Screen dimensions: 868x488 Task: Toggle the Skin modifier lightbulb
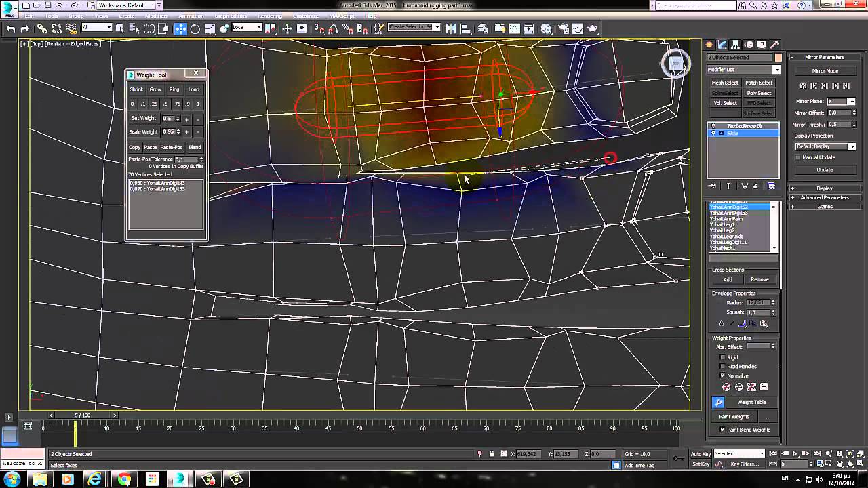(x=713, y=133)
